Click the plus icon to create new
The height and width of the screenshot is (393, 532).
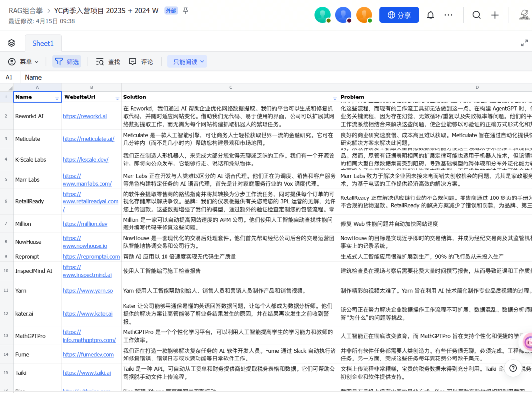point(495,15)
